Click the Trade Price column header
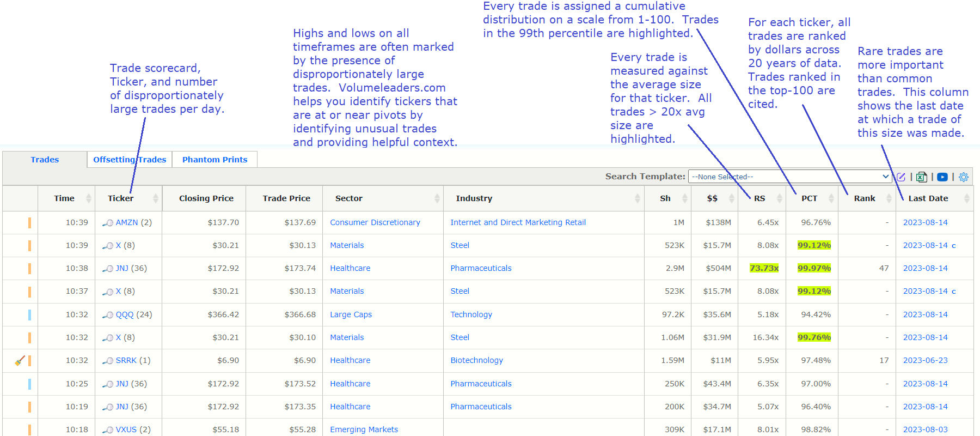The height and width of the screenshot is (436, 980). 286,198
